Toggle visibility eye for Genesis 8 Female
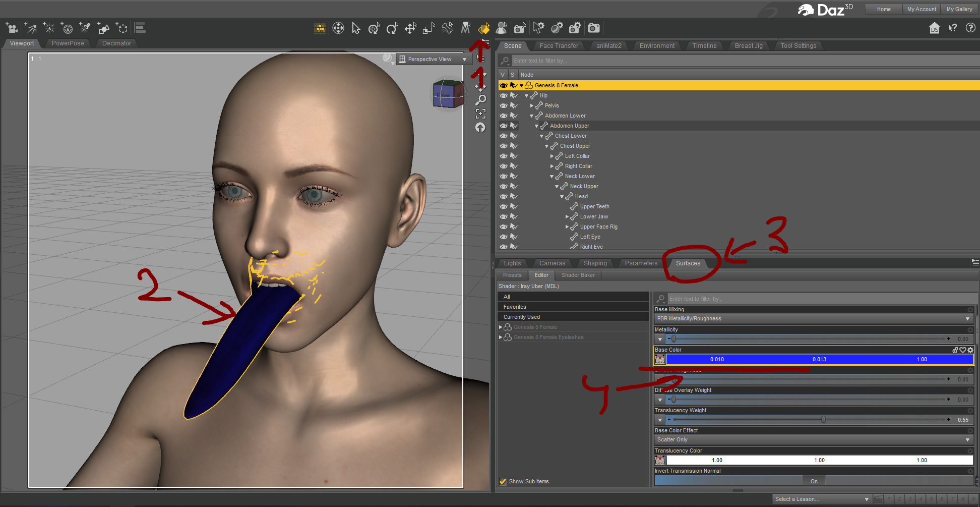 504,85
